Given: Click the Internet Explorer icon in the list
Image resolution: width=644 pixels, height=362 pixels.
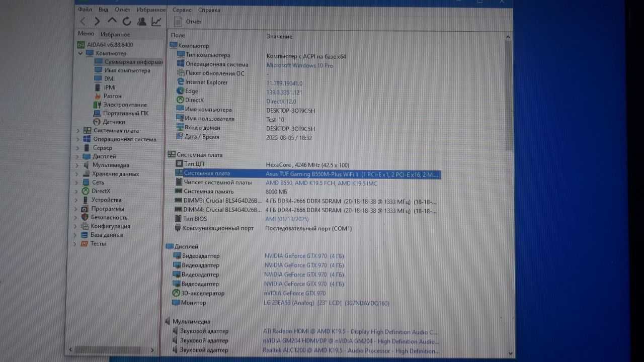Looking at the screenshot, I should coord(181,82).
